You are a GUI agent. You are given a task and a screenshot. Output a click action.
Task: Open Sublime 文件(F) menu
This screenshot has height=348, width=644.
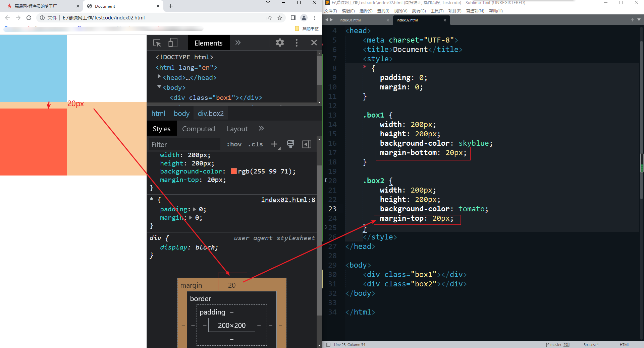click(330, 11)
